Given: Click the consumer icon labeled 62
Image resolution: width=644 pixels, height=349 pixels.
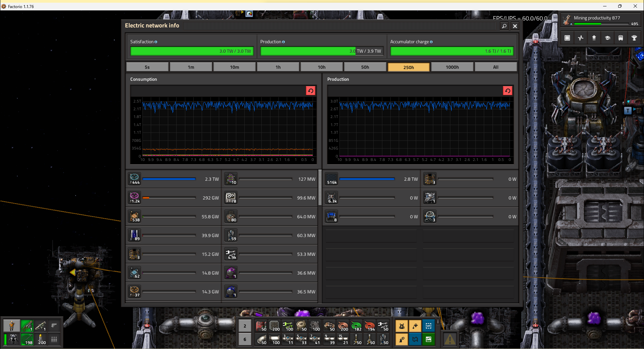Looking at the screenshot, I should tap(135, 273).
